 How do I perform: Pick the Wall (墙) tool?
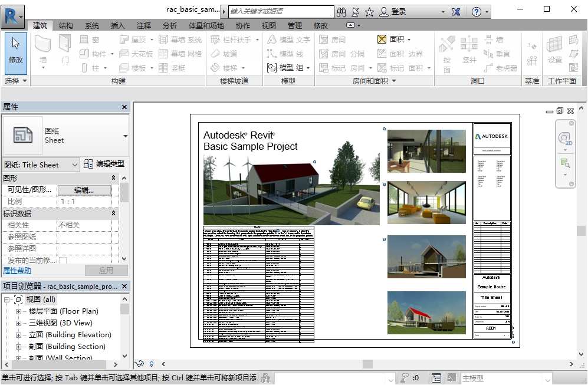click(42, 52)
